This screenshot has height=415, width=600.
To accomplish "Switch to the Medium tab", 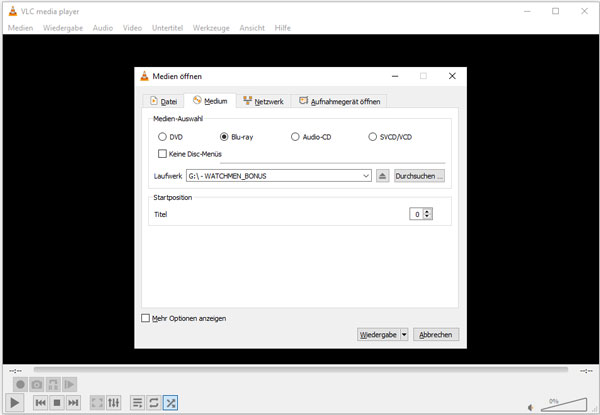I will [210, 101].
